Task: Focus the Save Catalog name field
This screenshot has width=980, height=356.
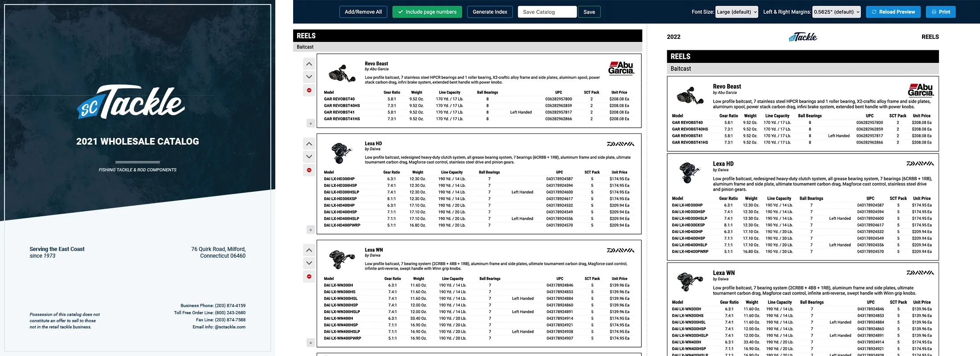Action: [x=547, y=12]
